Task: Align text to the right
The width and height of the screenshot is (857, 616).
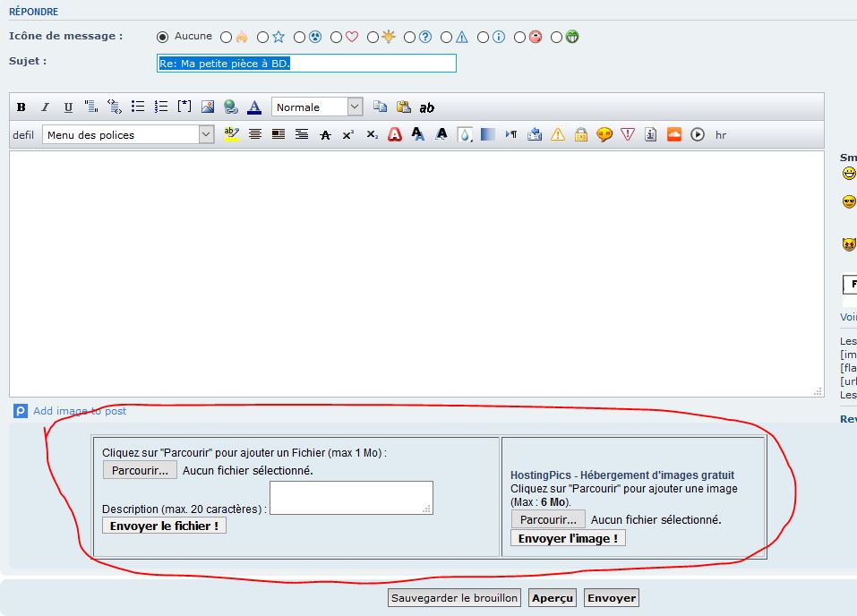Action: (302, 134)
